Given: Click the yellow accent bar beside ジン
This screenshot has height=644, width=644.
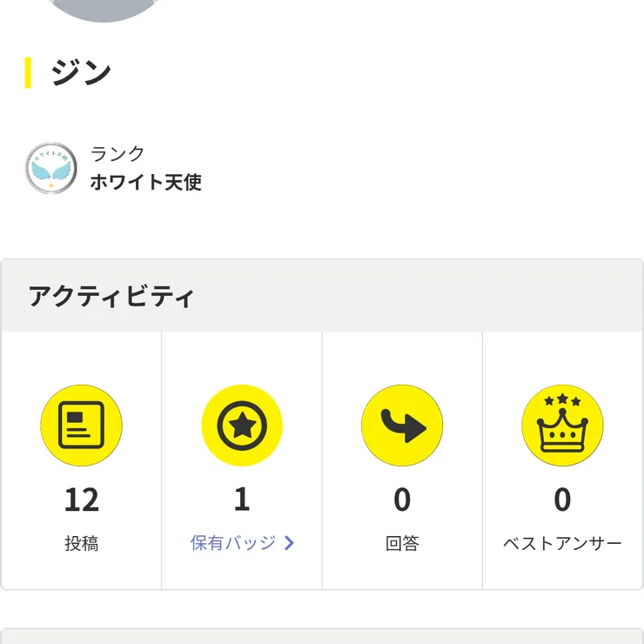Looking at the screenshot, I should [x=28, y=73].
